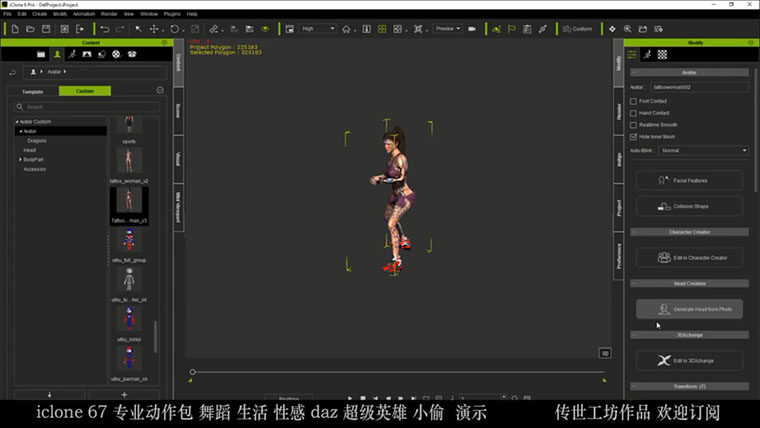Click Generate Head from Photo button
This screenshot has height=428, width=760.
[x=689, y=309]
